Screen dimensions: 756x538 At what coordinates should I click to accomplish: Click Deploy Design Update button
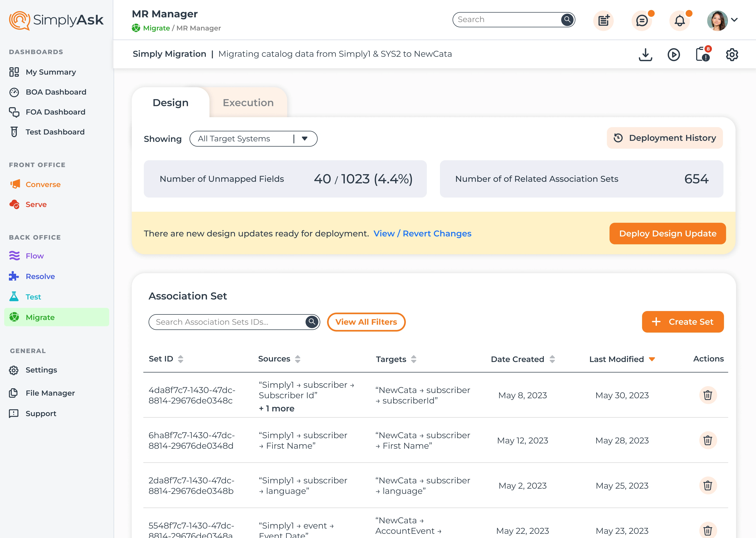tap(668, 234)
